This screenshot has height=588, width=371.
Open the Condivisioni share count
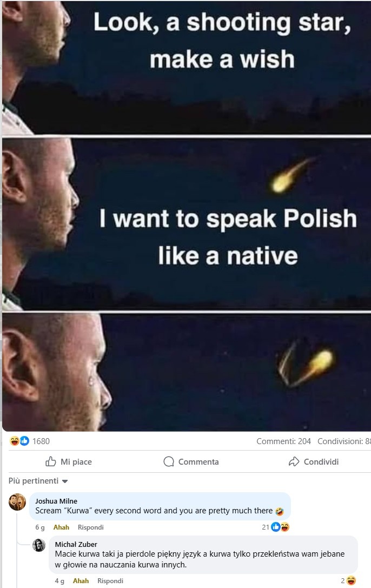344,441
